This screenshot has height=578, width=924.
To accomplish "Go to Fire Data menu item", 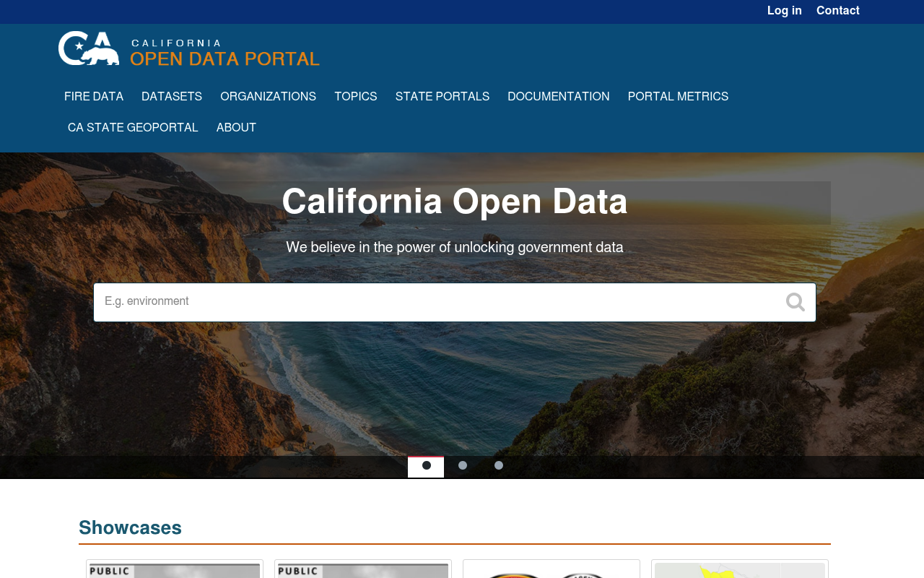I will tap(94, 97).
